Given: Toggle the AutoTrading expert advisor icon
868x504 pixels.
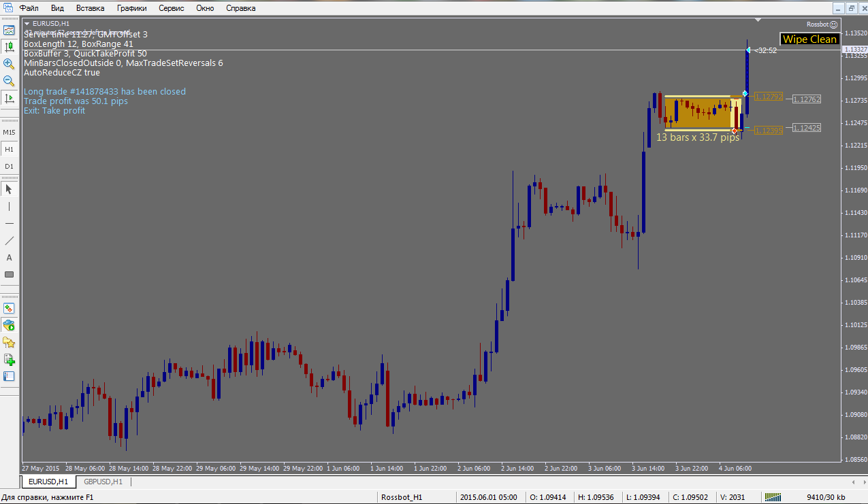Looking at the screenshot, I should point(9,325).
